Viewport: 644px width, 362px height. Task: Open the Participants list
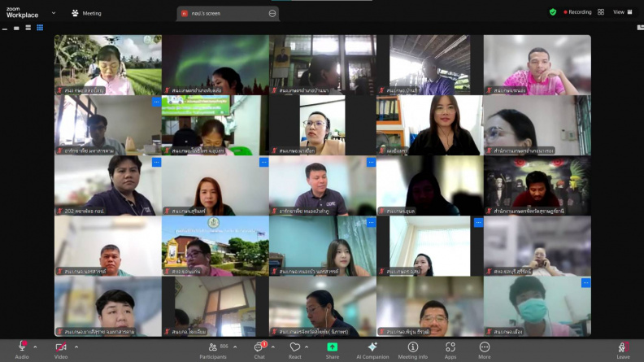point(213,351)
